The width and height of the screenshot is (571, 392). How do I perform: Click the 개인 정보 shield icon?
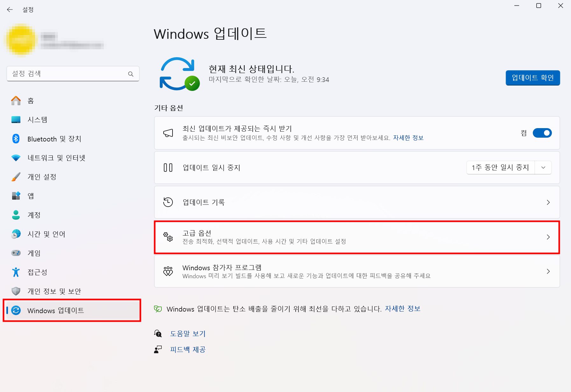click(16, 291)
